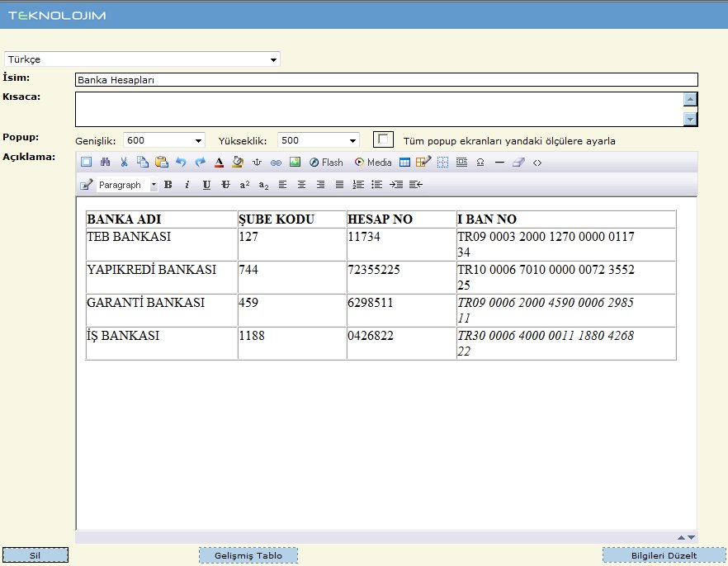
Task: Toggle superscript formatting
Action: [244, 185]
